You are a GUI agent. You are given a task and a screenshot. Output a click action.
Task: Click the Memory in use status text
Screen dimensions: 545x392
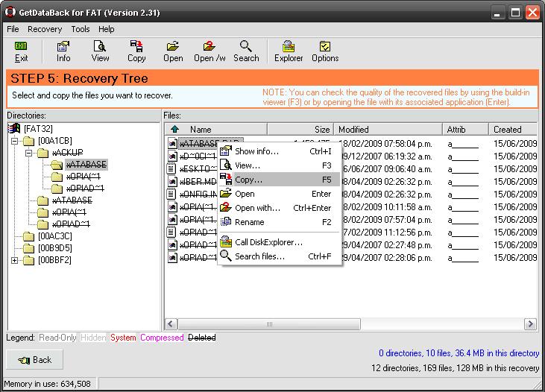click(47, 384)
